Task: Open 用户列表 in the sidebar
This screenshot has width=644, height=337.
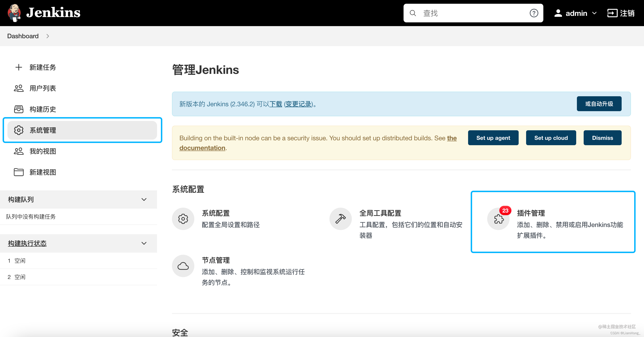Action: (x=43, y=88)
